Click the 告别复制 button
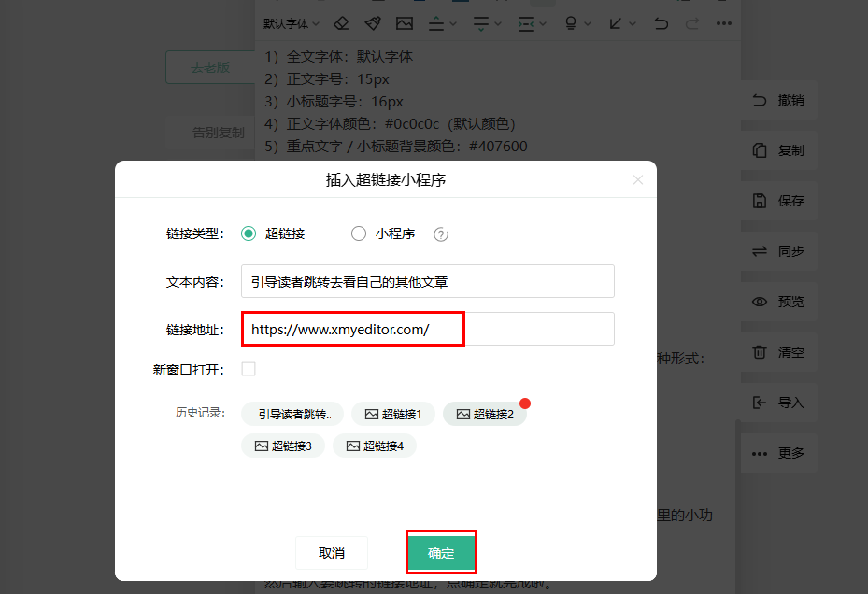 click(210, 133)
